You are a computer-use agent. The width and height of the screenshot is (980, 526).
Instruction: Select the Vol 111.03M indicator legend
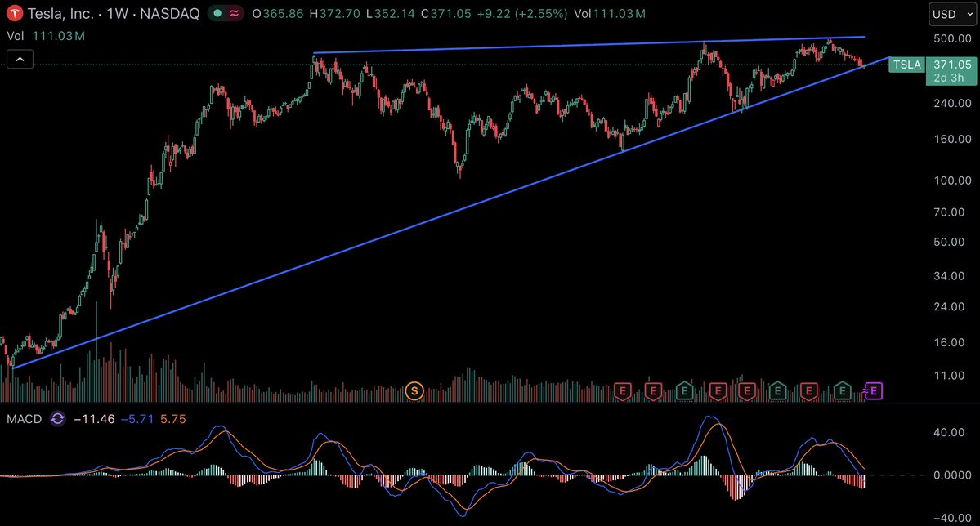(x=46, y=36)
